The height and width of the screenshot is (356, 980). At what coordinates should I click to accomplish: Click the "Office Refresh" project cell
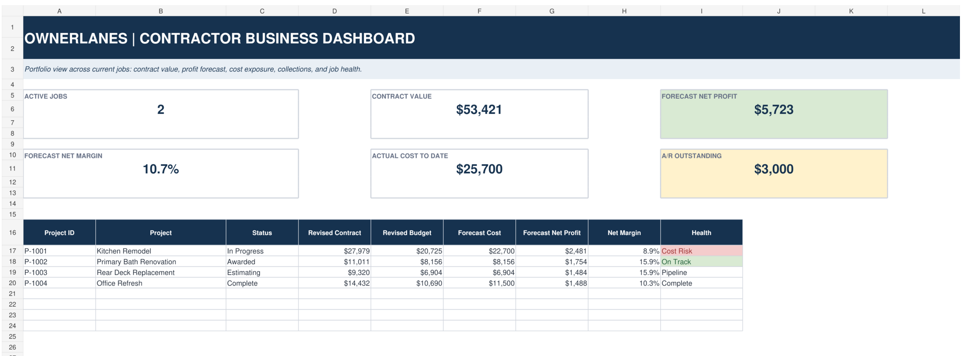pos(161,283)
